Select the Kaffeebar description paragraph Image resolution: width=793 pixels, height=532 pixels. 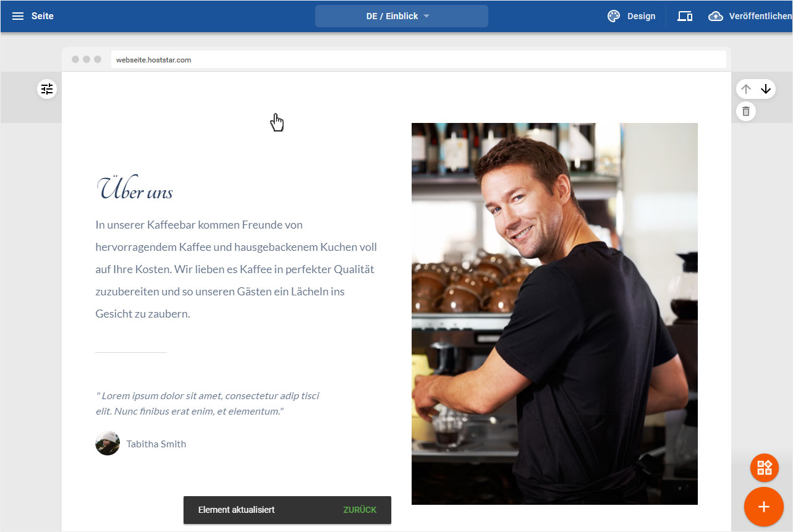[x=236, y=269]
